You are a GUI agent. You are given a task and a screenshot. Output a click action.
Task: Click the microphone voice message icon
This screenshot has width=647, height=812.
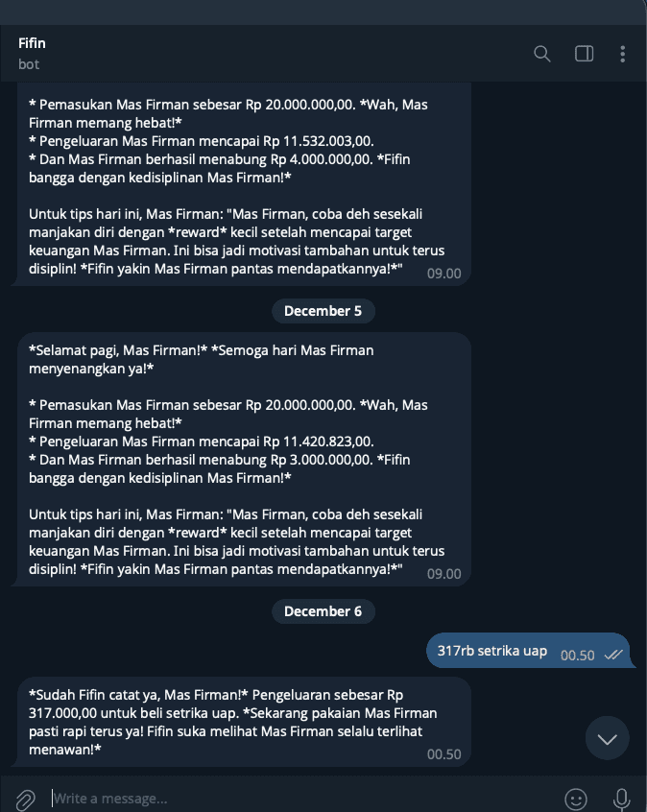tap(621, 800)
